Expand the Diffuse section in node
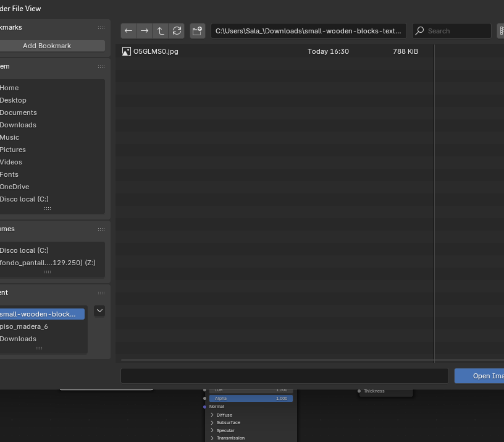This screenshot has width=504, height=442. pyautogui.click(x=212, y=415)
